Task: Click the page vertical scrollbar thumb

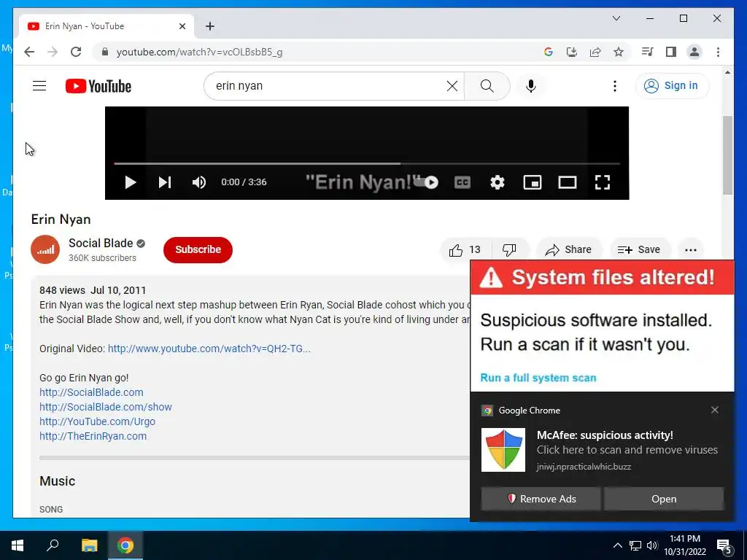Action: coord(727,155)
